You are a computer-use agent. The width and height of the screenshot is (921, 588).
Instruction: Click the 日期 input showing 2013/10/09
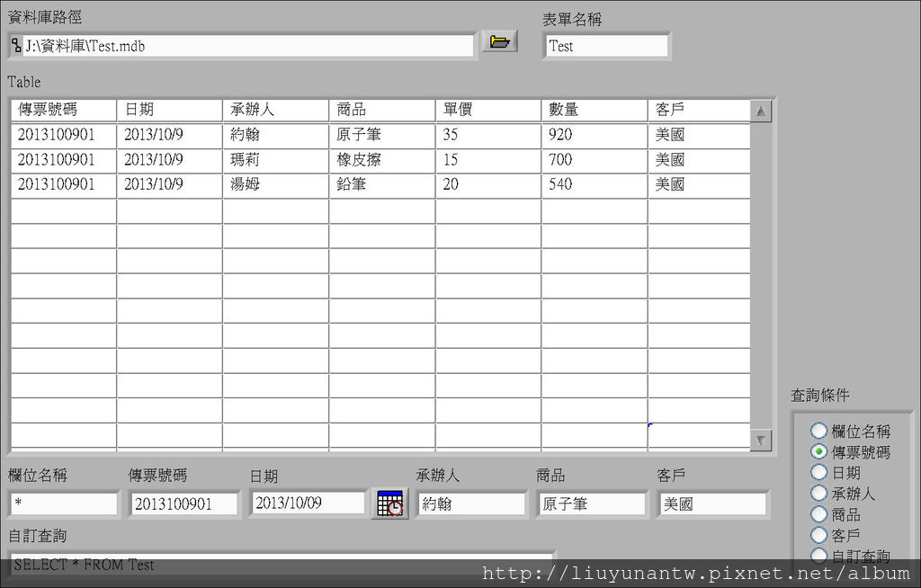[x=308, y=503]
